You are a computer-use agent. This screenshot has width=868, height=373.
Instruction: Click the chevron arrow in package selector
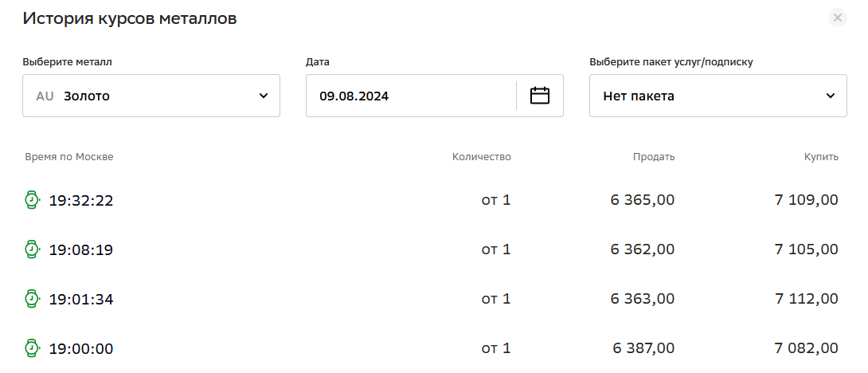831,96
